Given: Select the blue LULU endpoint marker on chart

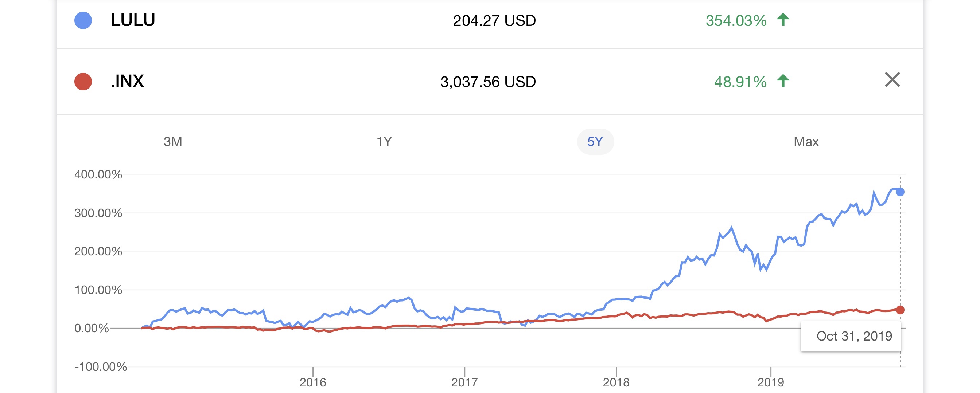Looking at the screenshot, I should (900, 192).
